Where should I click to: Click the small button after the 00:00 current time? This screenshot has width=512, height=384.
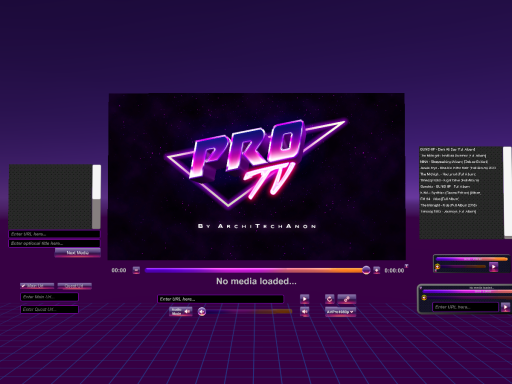coord(136,270)
